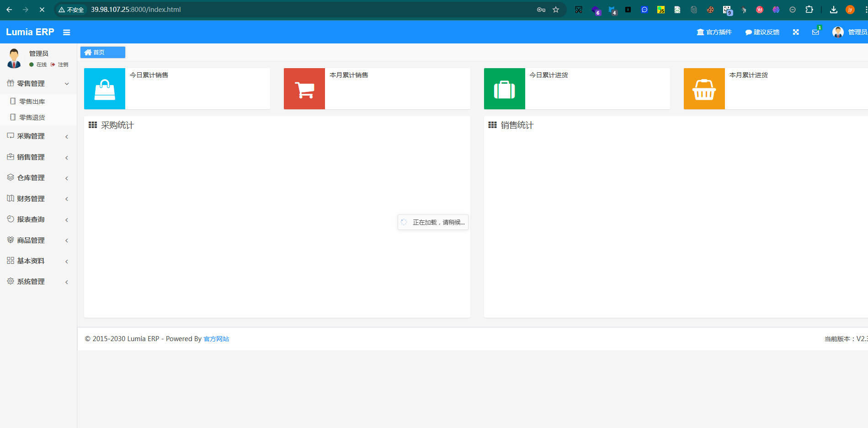868x428 pixels.
Task: Toggle the sidebar hamburger menu
Action: 67,32
